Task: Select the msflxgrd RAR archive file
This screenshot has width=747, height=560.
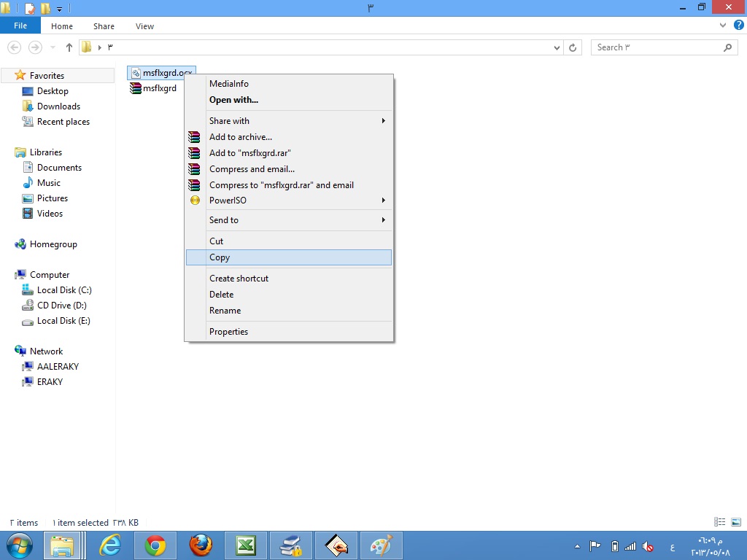Action: [153, 88]
